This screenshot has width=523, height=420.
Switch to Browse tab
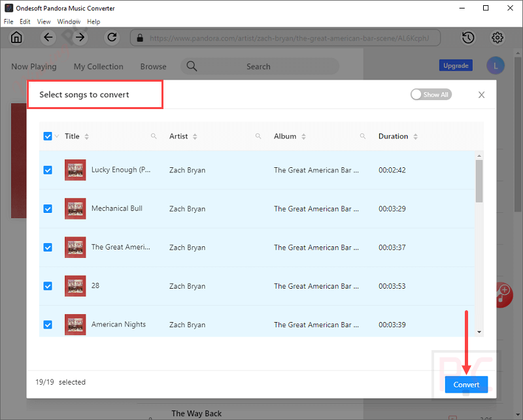pyautogui.click(x=153, y=67)
